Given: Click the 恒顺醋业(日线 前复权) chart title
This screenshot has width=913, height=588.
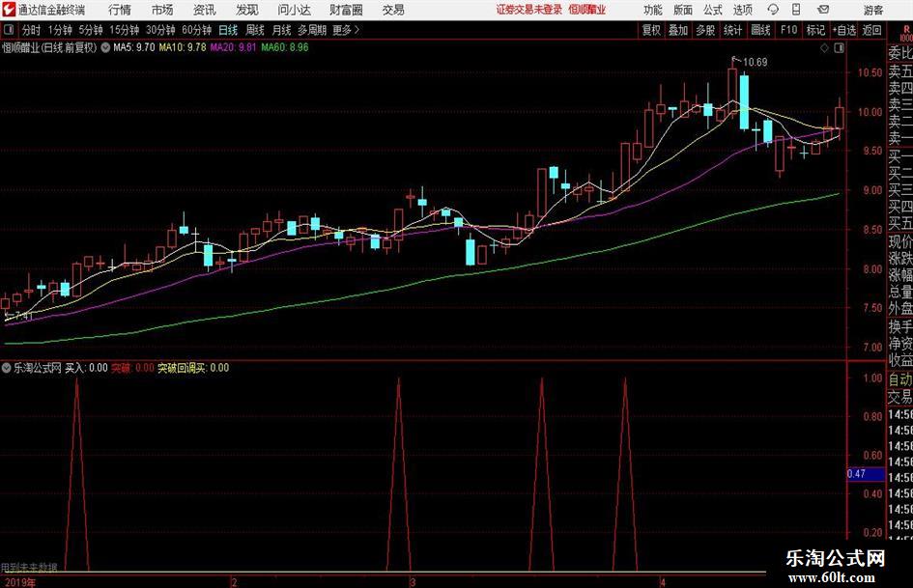Looking at the screenshot, I should pos(49,47).
